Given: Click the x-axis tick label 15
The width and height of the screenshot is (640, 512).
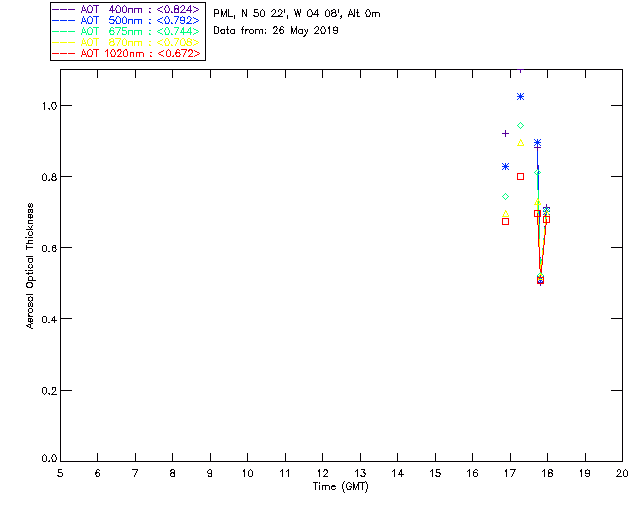Looking at the screenshot, I should [x=435, y=473].
